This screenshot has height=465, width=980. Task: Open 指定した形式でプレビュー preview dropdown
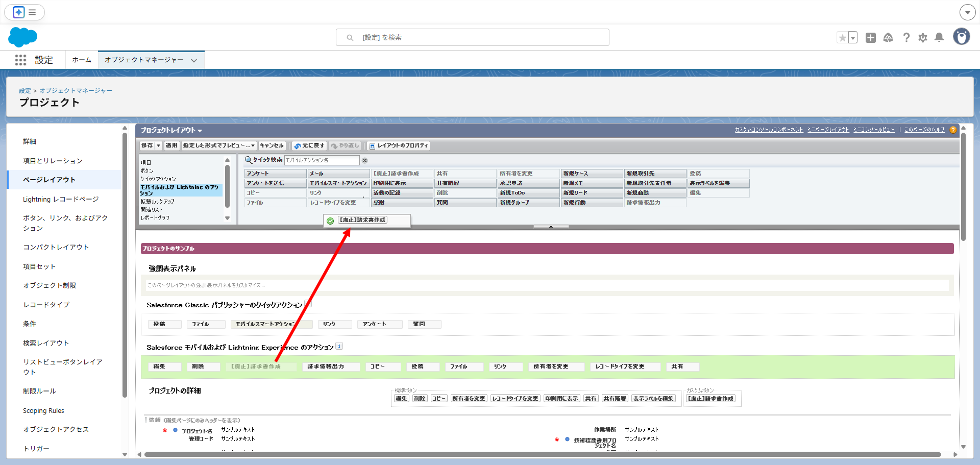click(219, 146)
